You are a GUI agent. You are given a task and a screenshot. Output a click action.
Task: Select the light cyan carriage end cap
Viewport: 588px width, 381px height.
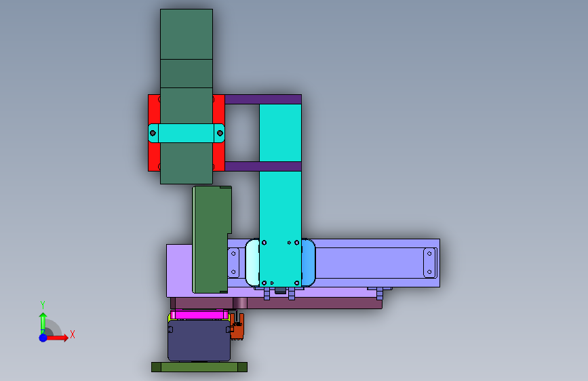tap(252, 262)
